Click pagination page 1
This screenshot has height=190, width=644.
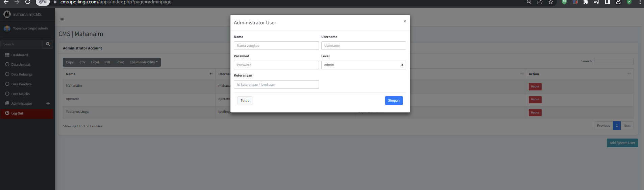(617, 126)
